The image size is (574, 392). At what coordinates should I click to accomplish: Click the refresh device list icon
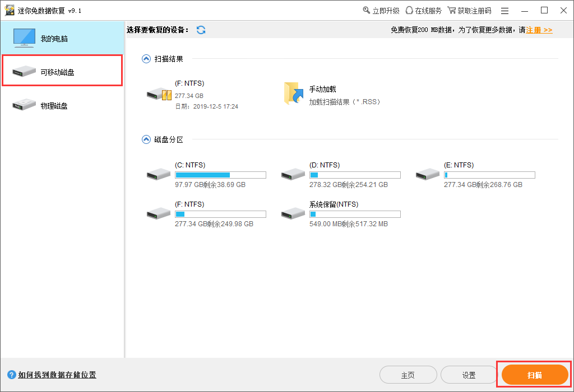coord(201,30)
